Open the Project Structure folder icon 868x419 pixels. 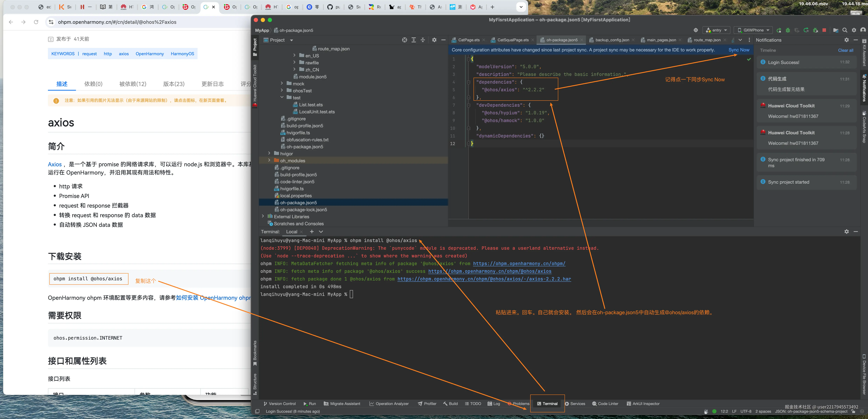coord(835,30)
